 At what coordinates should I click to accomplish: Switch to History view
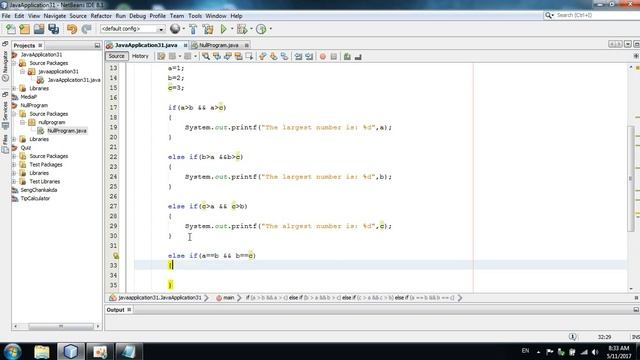click(x=140, y=56)
